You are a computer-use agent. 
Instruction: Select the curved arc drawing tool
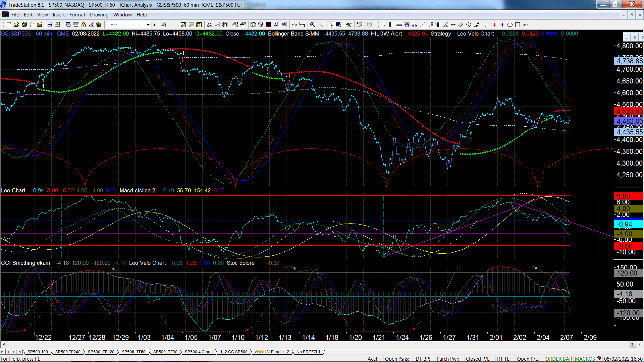487,25
